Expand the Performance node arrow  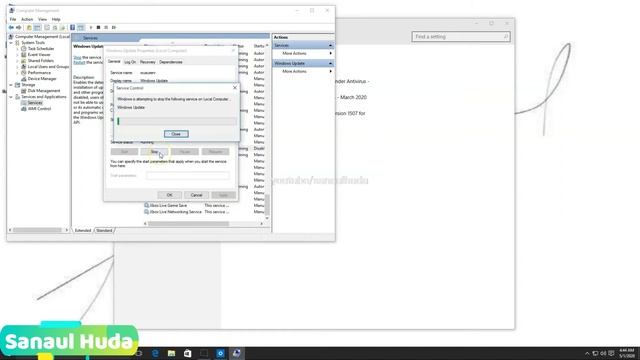pos(18,73)
